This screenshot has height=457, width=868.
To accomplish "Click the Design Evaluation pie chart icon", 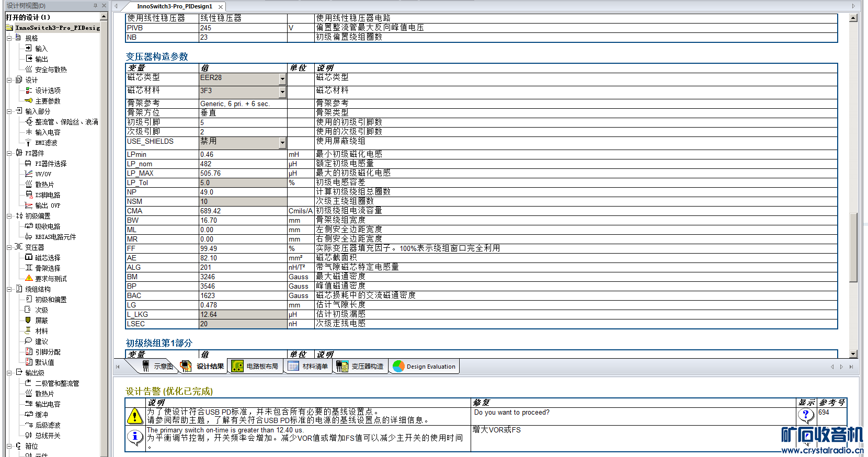I will 398,366.
